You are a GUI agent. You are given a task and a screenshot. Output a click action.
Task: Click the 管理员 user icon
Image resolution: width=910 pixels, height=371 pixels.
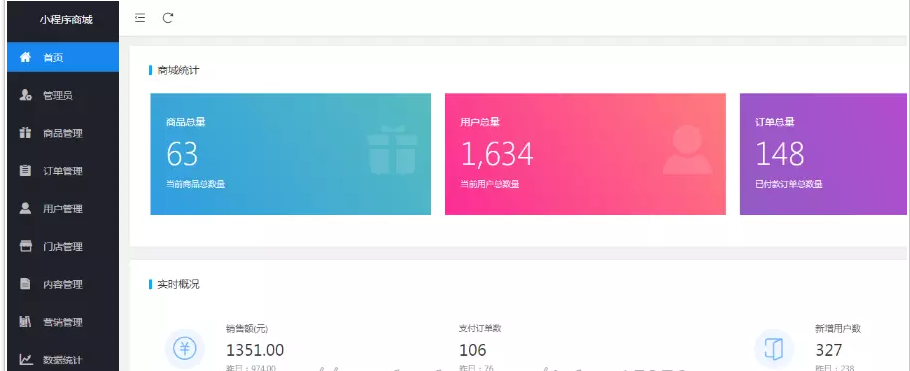pyautogui.click(x=25, y=95)
